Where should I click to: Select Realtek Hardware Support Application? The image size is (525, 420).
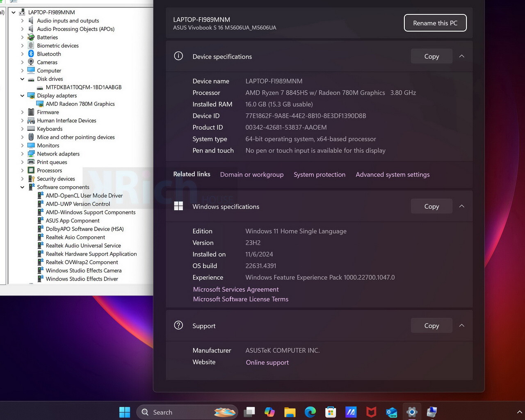click(91, 254)
